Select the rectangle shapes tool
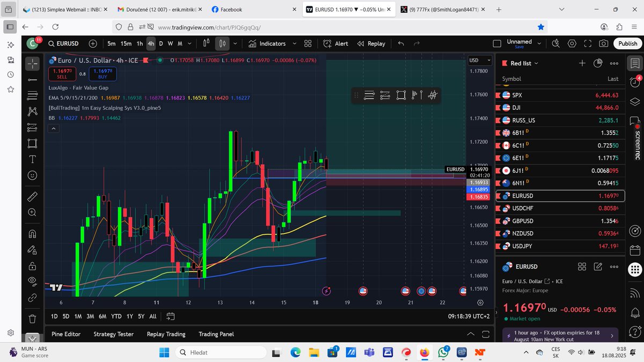The width and height of the screenshot is (644, 362). [x=32, y=143]
